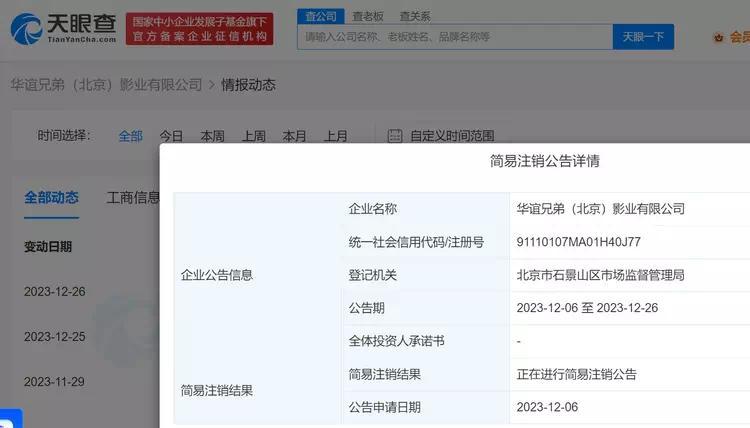Click the 北京市石景山区市场监督管理局 registration authority value

(600, 275)
